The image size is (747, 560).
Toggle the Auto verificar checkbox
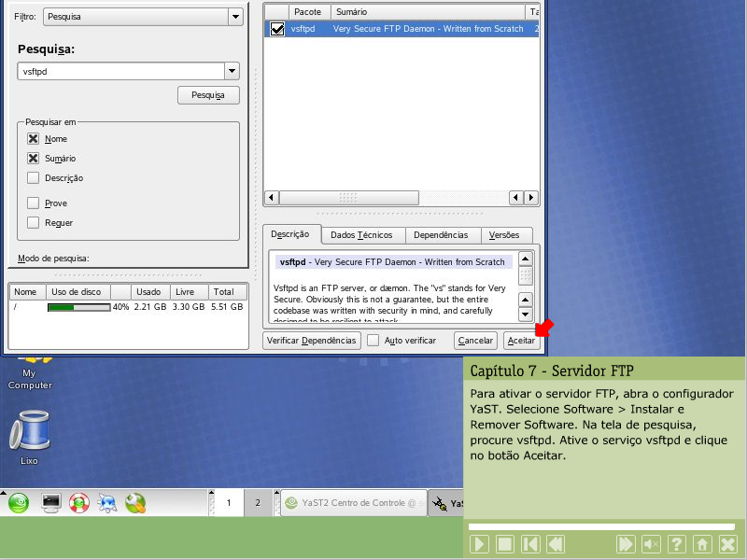(x=373, y=341)
